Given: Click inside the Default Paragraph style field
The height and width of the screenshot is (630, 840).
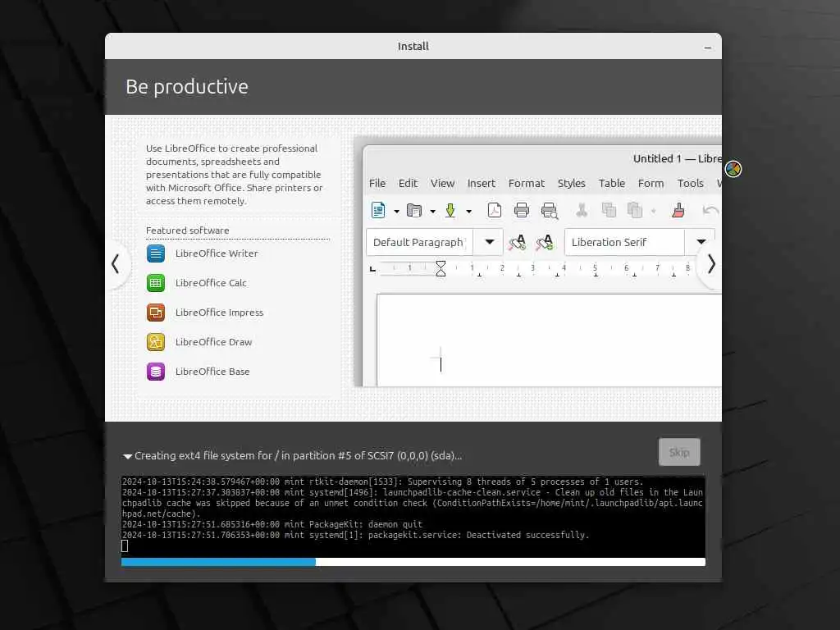Looking at the screenshot, I should 419,242.
